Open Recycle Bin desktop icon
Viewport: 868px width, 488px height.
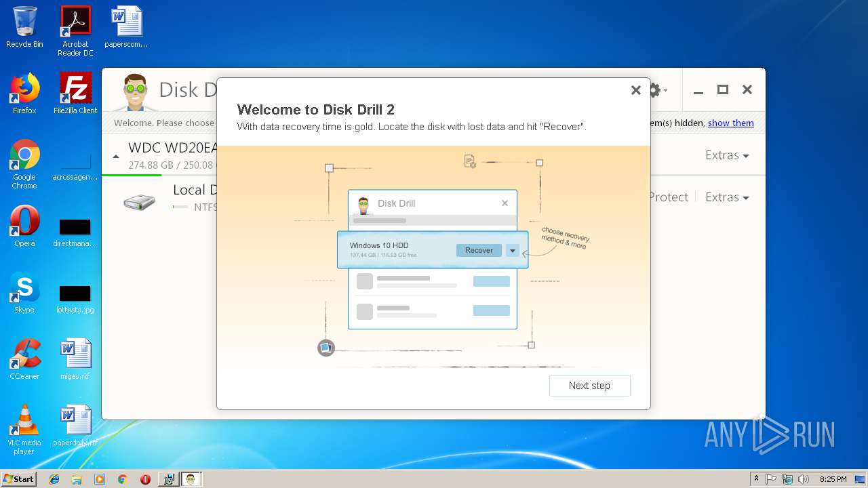coord(24,28)
